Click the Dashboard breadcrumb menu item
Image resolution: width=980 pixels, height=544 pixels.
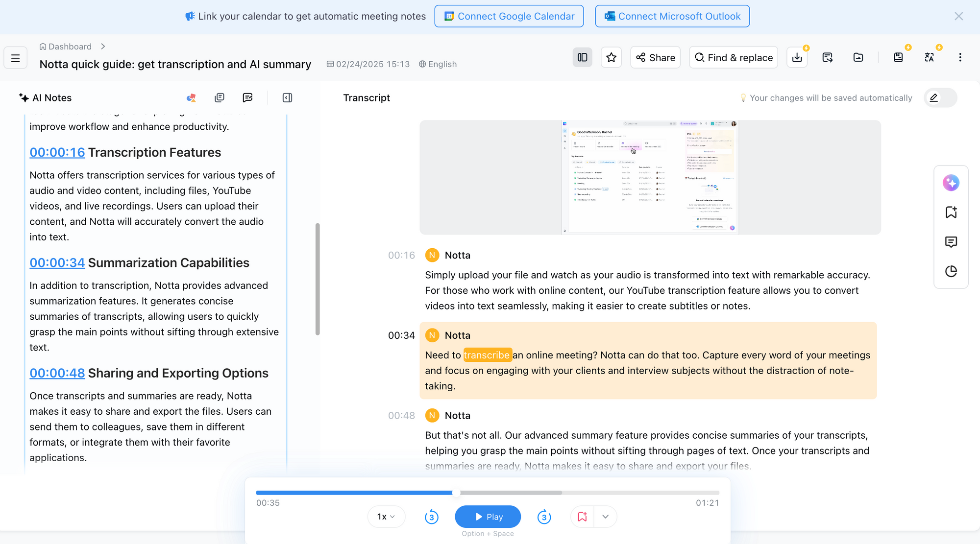click(70, 46)
